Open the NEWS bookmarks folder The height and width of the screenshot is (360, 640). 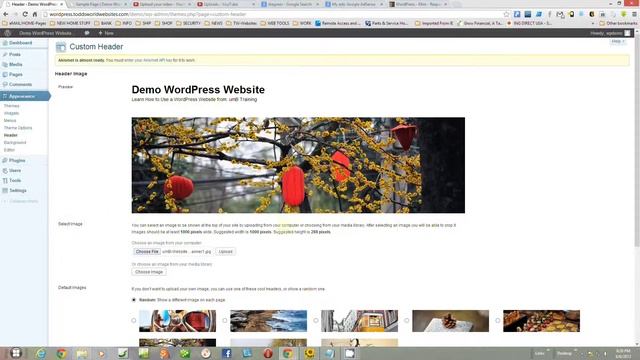pos(213,23)
